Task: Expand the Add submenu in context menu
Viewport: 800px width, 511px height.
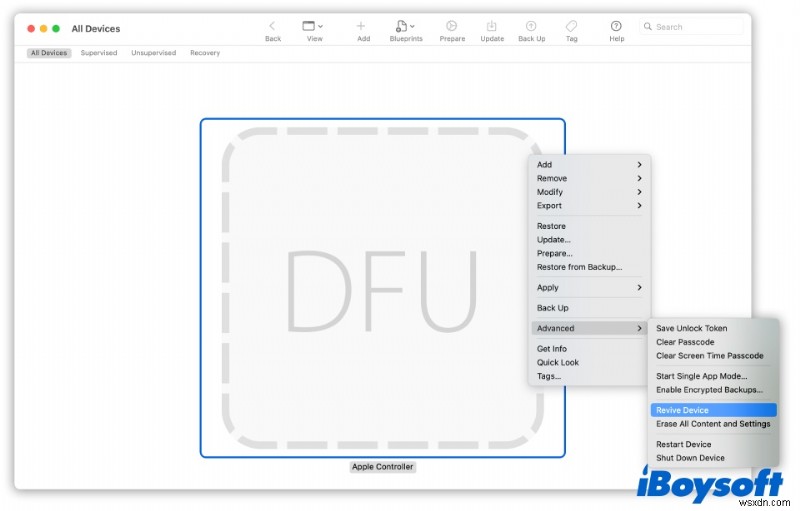Action: coord(590,165)
